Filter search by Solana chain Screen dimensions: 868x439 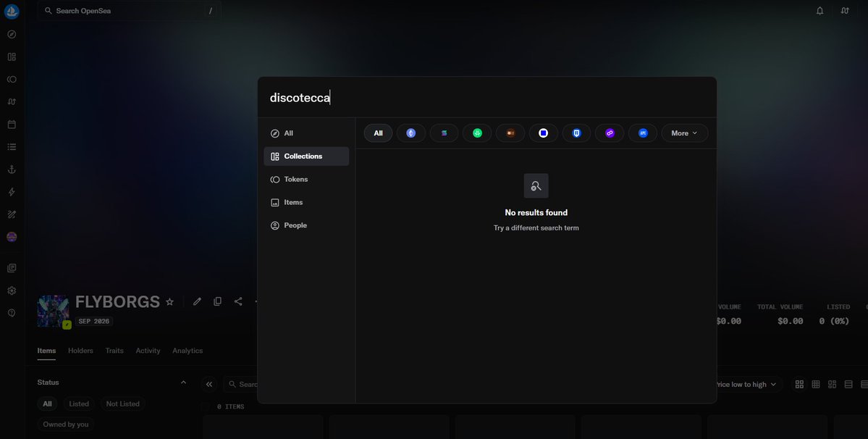click(x=444, y=133)
